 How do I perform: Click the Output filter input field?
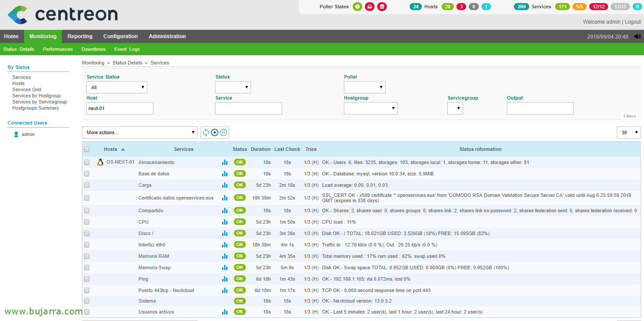click(540, 108)
